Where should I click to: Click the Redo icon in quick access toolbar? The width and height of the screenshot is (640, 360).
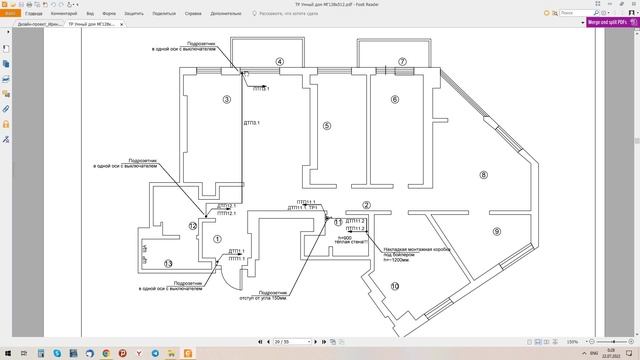tap(61, 4)
